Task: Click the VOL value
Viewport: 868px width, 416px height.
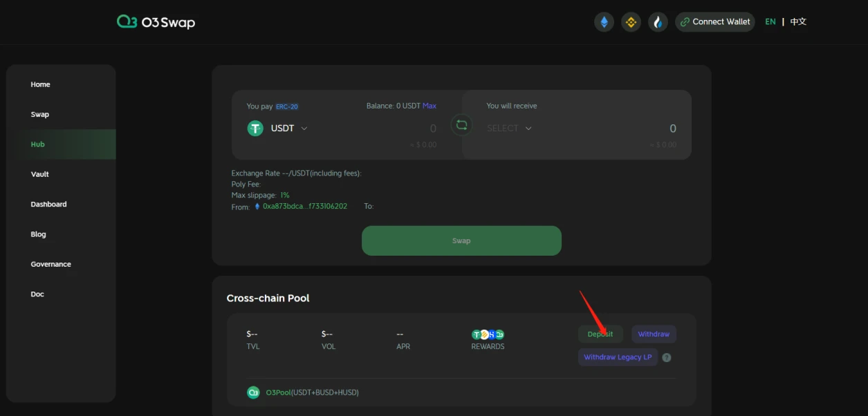Action: click(x=328, y=334)
